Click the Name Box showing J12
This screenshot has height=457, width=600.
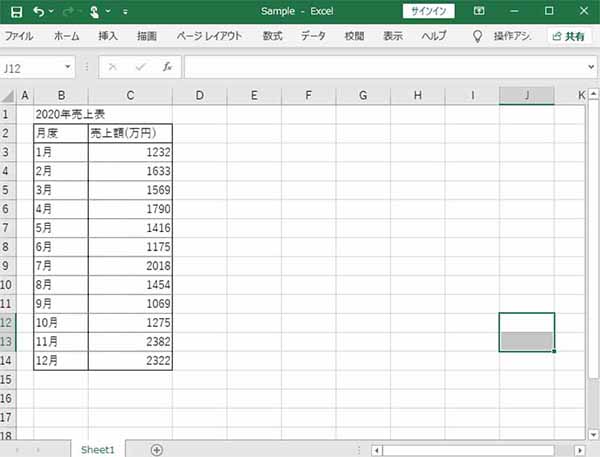31,68
